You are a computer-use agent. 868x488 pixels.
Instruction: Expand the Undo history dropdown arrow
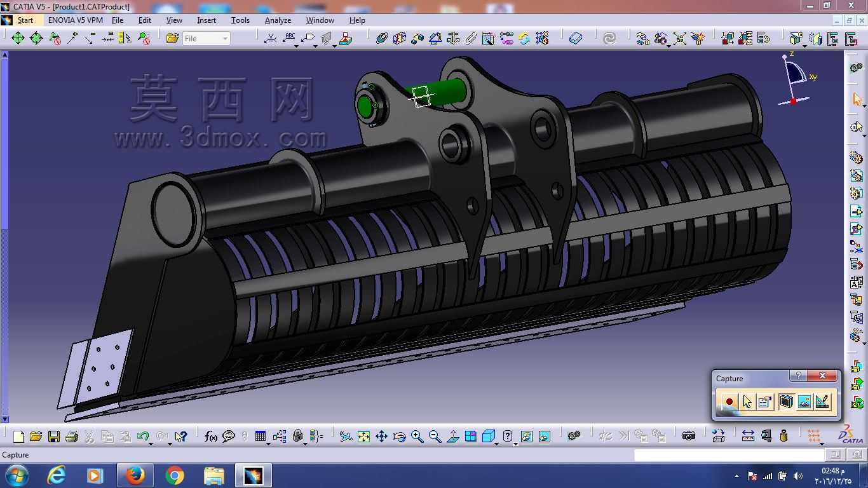point(151,444)
